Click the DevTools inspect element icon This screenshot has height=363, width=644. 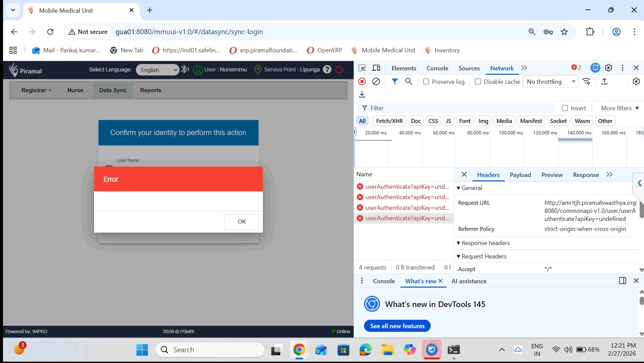click(x=362, y=68)
